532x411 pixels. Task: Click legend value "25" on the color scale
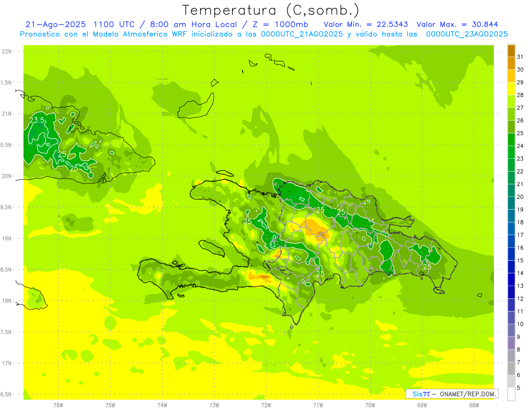click(x=520, y=133)
